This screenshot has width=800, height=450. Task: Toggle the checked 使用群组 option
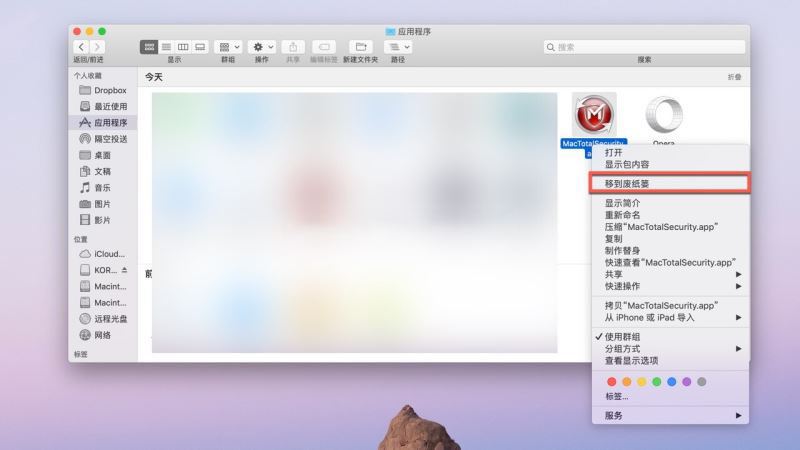[670, 337]
